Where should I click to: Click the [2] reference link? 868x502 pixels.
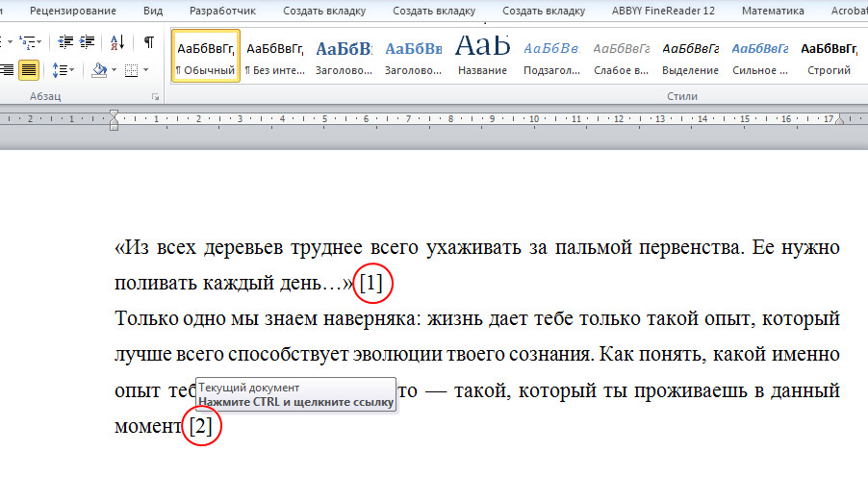tap(200, 426)
